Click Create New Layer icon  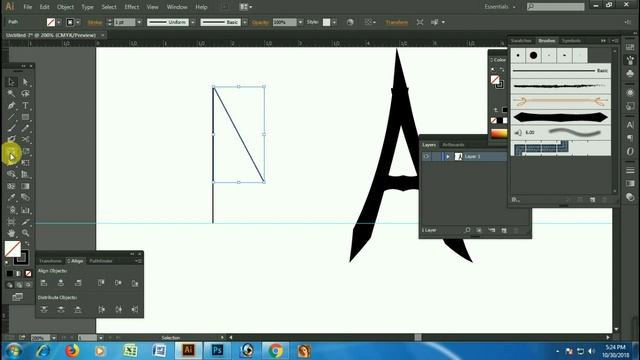click(x=504, y=231)
